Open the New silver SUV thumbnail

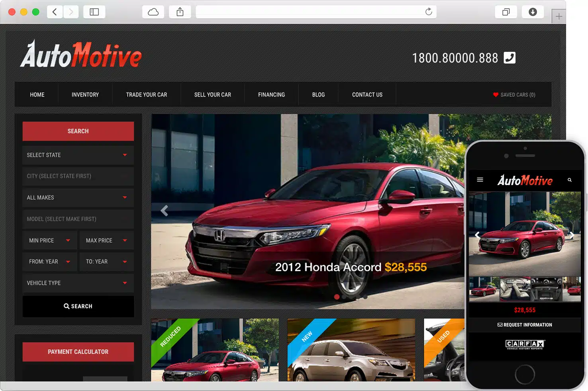pyautogui.click(x=351, y=350)
